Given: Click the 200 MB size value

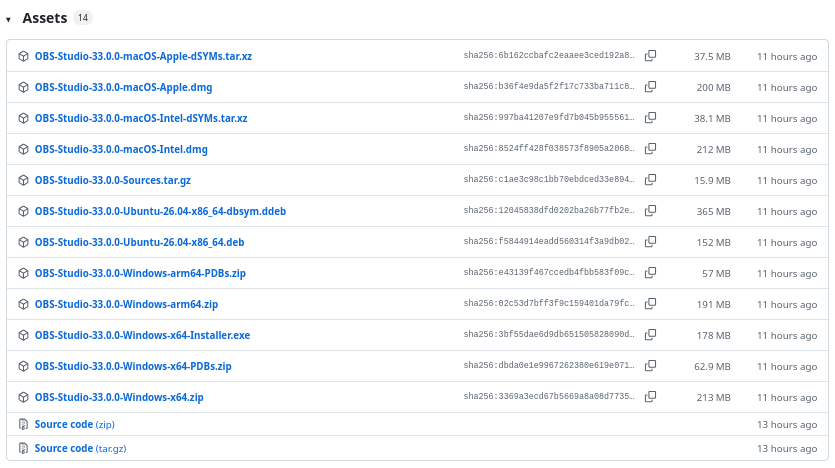Looking at the screenshot, I should pos(714,87).
